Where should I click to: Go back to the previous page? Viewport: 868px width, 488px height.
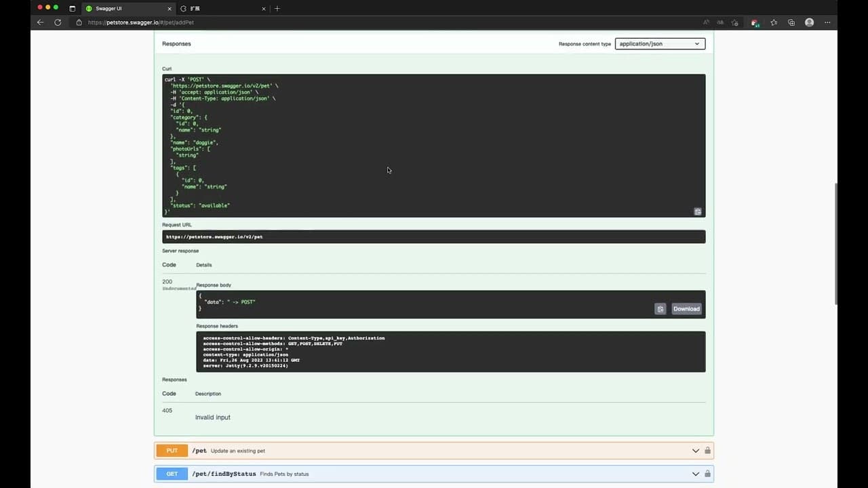point(40,22)
